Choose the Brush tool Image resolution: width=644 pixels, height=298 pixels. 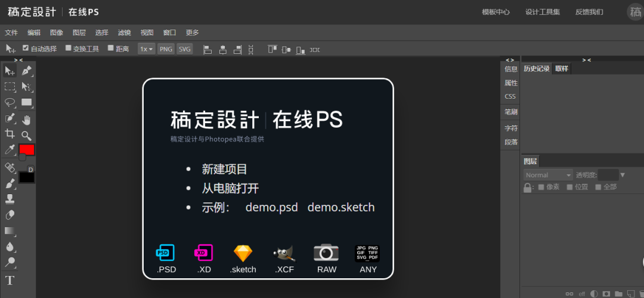[x=10, y=183]
